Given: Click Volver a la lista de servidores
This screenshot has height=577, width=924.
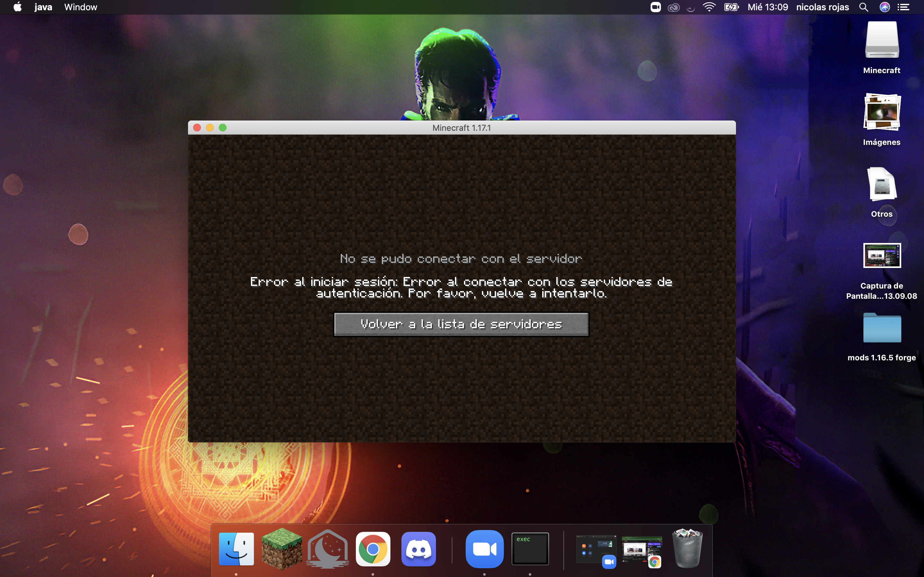Looking at the screenshot, I should (x=461, y=324).
